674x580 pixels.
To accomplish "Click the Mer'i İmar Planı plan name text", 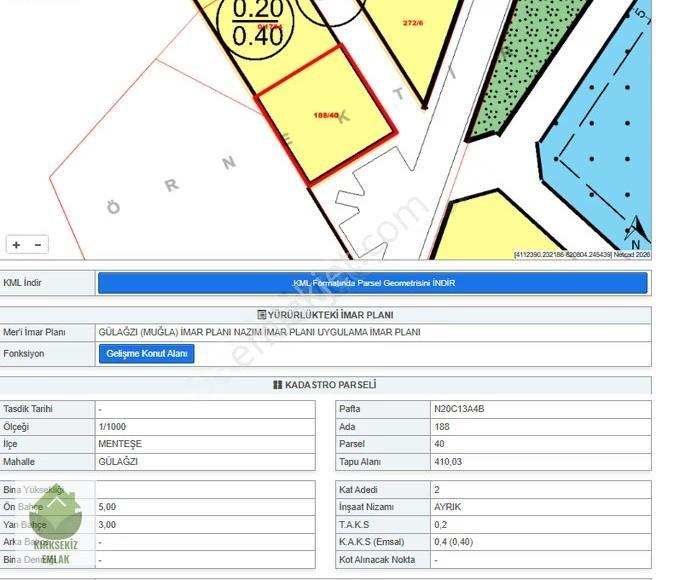I will point(259,332).
